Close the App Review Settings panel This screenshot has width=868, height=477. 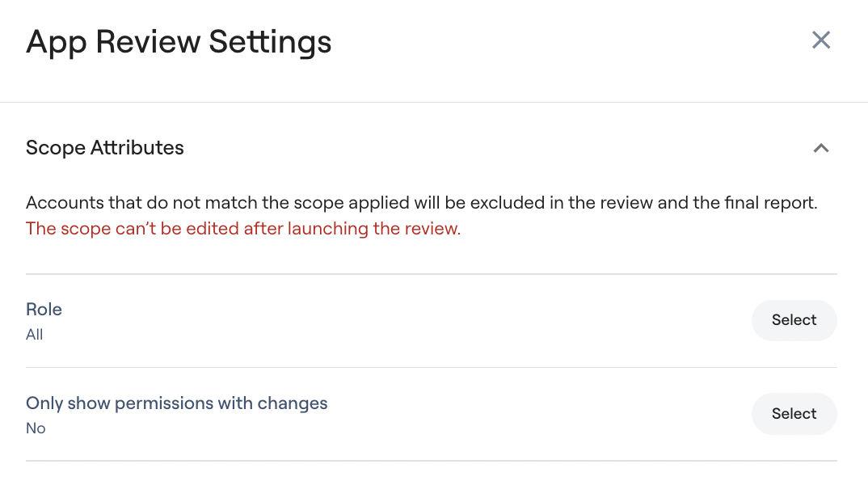tap(821, 40)
